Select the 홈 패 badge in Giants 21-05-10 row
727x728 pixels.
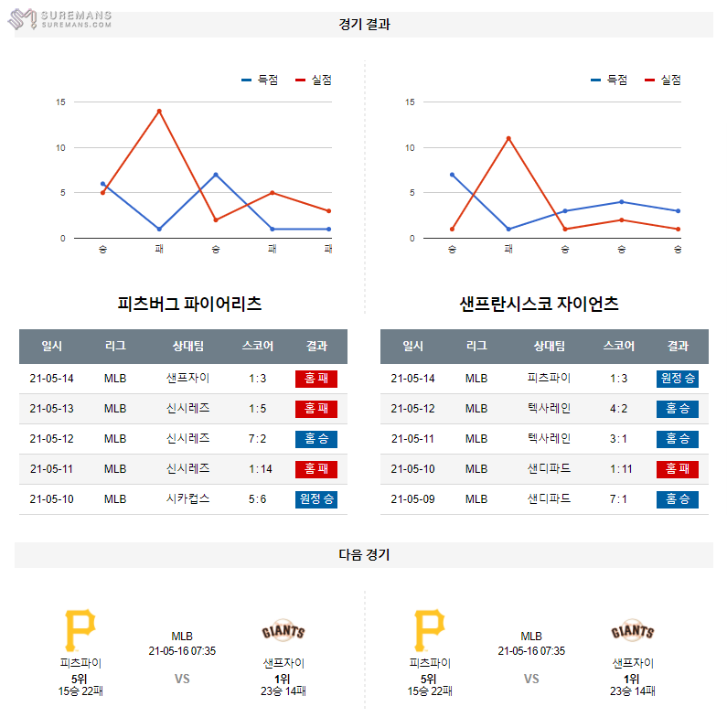(x=677, y=469)
